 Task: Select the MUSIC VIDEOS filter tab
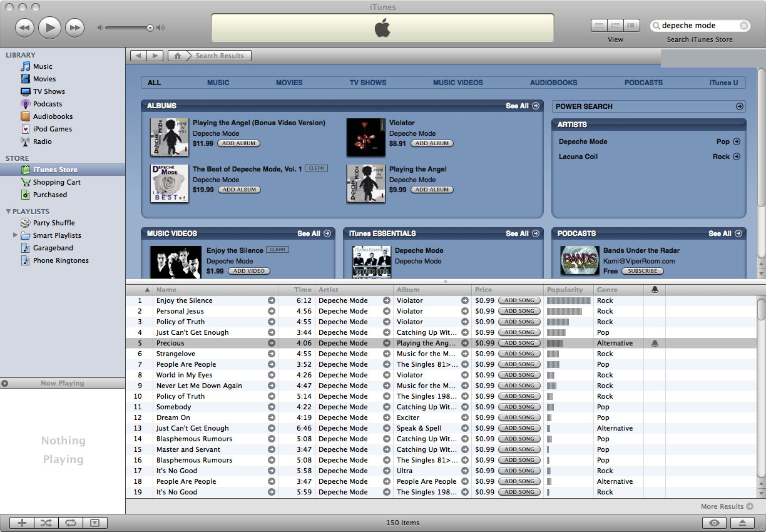pos(458,83)
